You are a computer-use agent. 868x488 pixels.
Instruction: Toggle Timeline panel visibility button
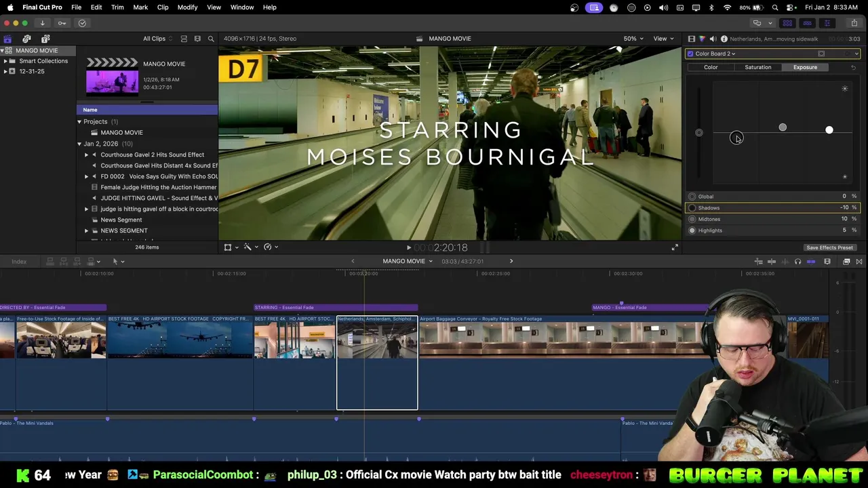pos(807,23)
